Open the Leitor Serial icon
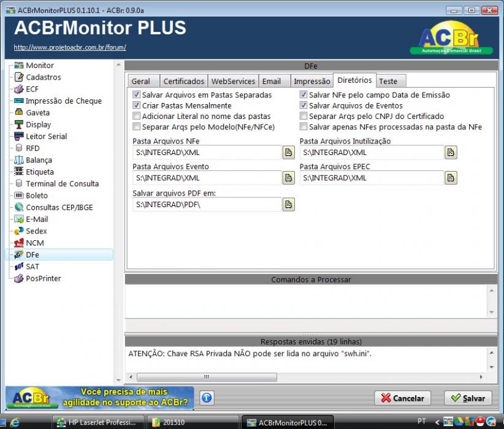Screen dimensions: 504x429 pyautogui.click(x=19, y=136)
